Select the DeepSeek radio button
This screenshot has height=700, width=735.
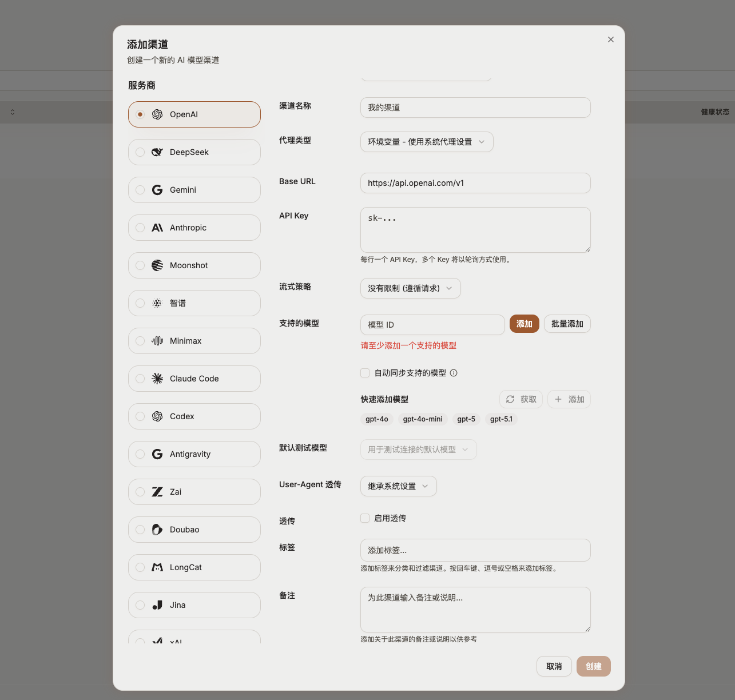[x=140, y=152]
